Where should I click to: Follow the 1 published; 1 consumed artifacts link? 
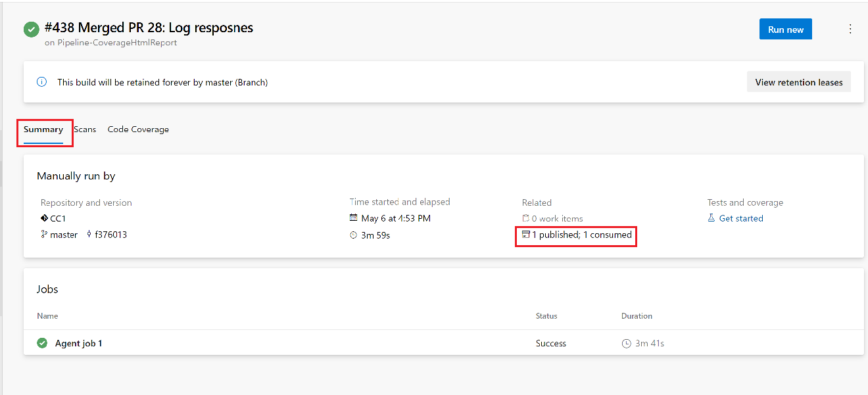point(579,235)
